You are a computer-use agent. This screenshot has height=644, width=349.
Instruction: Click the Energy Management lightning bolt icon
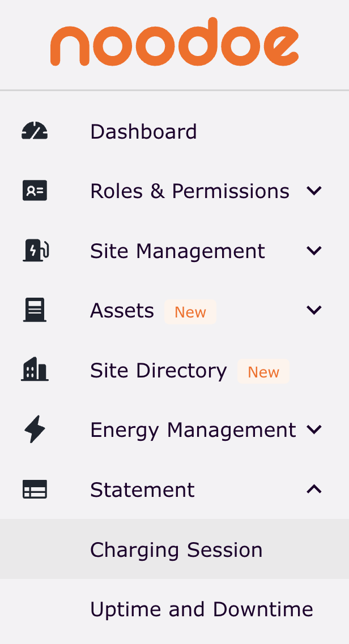tap(35, 430)
